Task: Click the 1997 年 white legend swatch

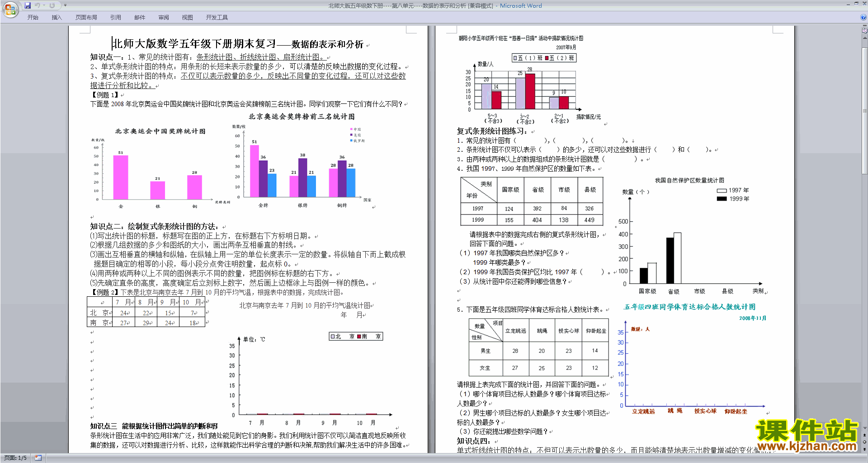Action: [x=722, y=191]
